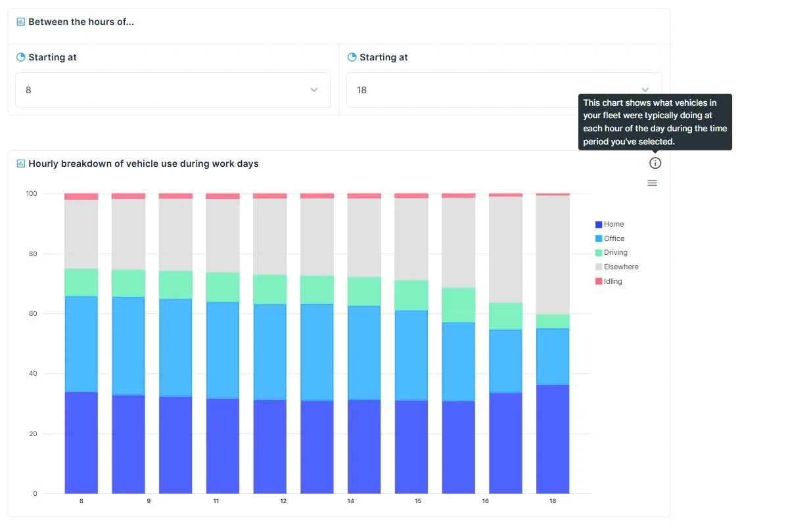The height and width of the screenshot is (532, 786).
Task: Select the Office segment of the hour 8 bar
Action: [81, 344]
